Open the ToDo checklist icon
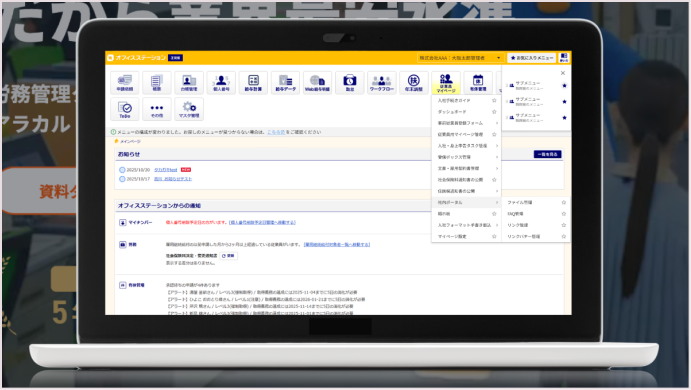 point(125,109)
